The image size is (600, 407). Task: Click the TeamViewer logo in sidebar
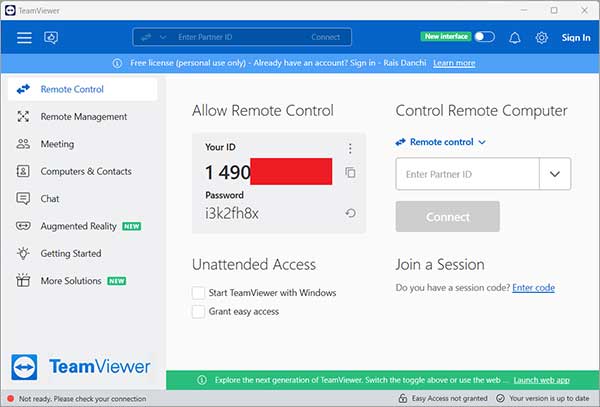tap(82, 366)
